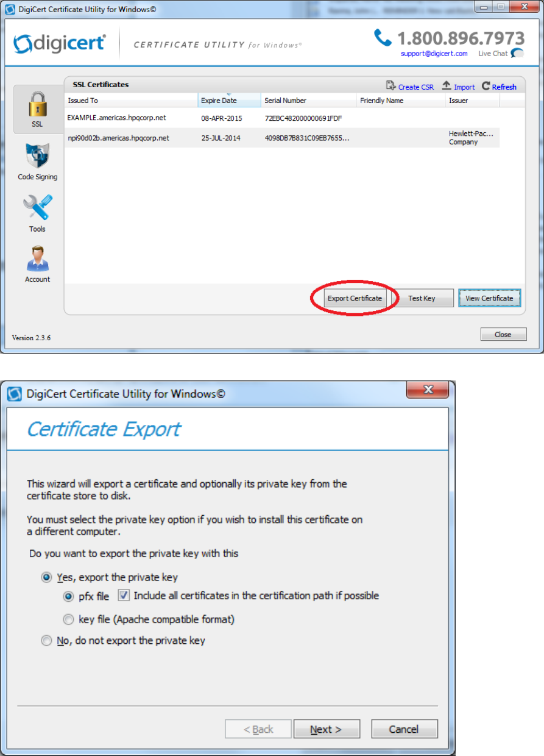Screen dimensions: 544x756
Task: Close the Certificate Export dialog
Action: pos(428,390)
